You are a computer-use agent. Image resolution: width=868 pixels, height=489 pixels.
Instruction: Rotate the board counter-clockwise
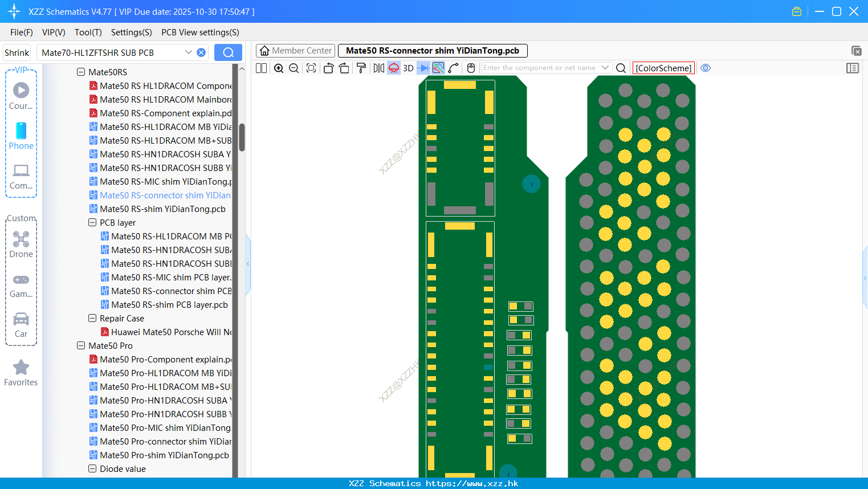pos(328,68)
